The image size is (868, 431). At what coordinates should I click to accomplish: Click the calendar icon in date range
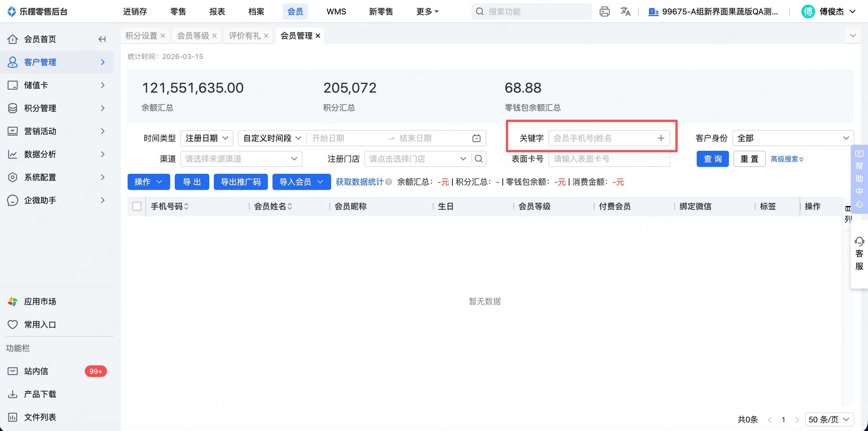(476, 138)
